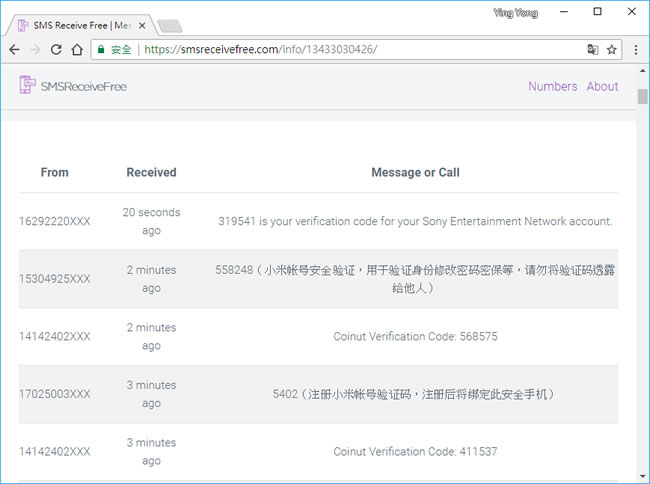
Task: Click the Coinut Verification Code 568575 message
Action: [415, 336]
